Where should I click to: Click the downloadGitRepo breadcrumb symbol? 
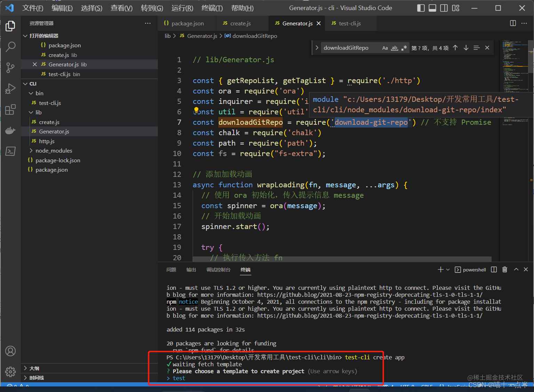[254, 36]
